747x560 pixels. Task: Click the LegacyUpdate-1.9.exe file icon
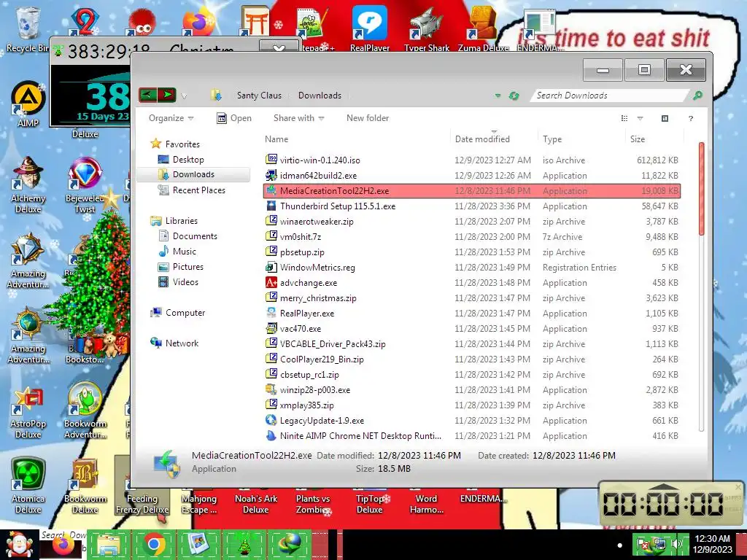(x=271, y=420)
